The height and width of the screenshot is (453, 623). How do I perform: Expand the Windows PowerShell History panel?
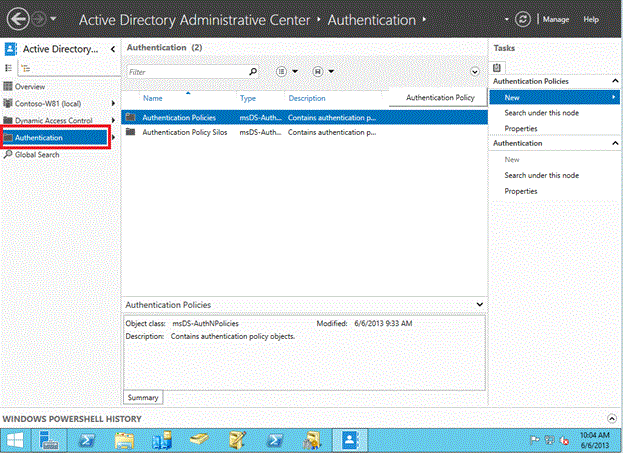tap(612, 418)
